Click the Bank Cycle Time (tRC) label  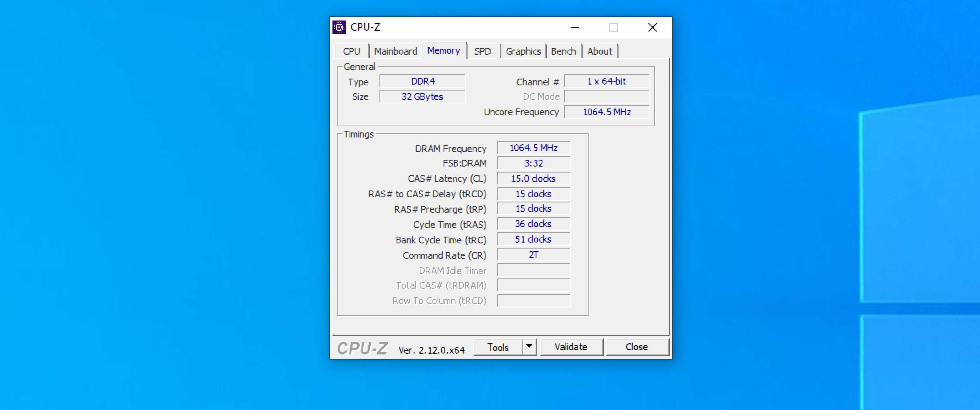(441, 240)
